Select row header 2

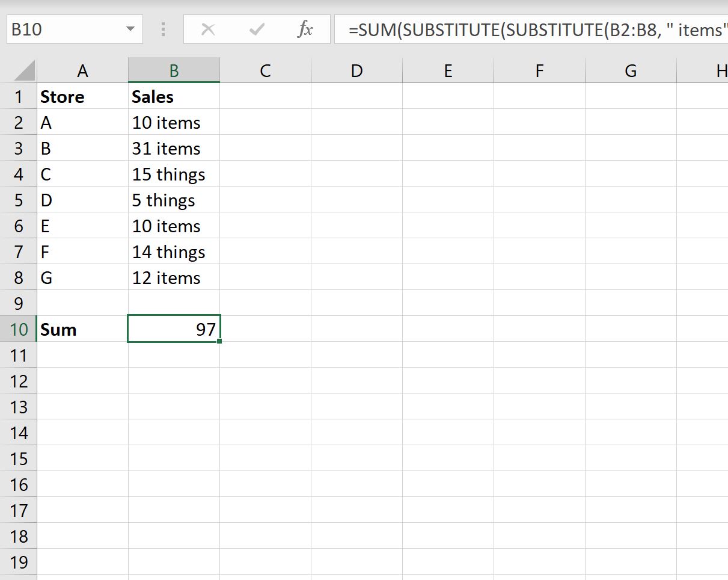[x=19, y=122]
